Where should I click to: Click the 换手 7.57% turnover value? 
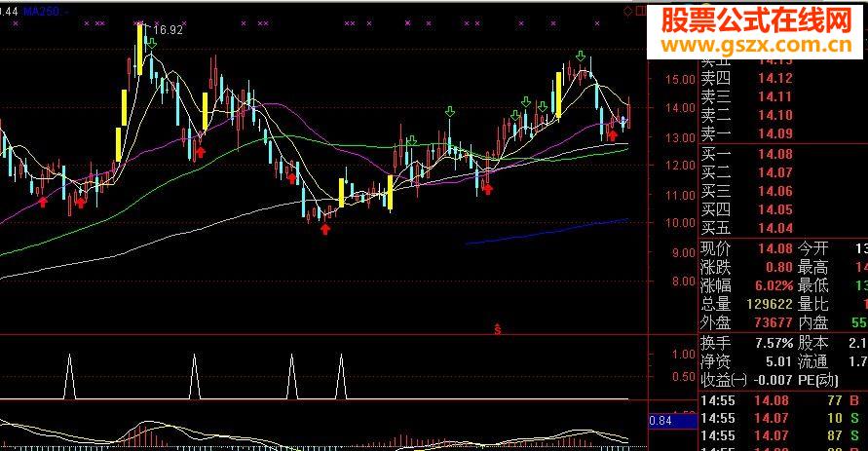774,343
